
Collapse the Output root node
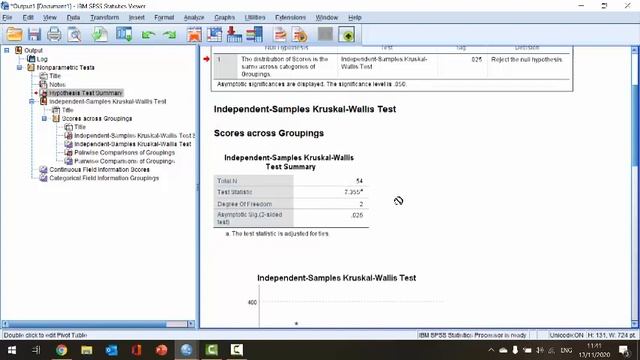point(7,50)
